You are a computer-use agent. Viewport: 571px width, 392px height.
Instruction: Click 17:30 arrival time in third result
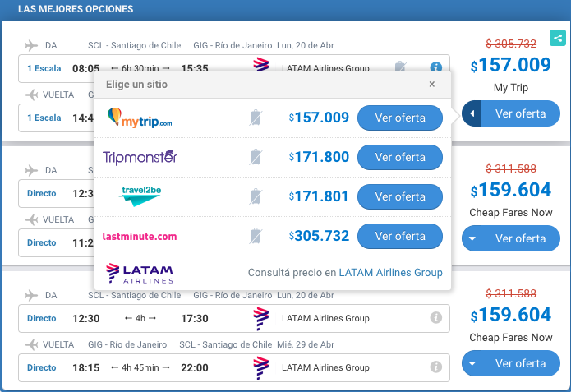[x=195, y=318]
